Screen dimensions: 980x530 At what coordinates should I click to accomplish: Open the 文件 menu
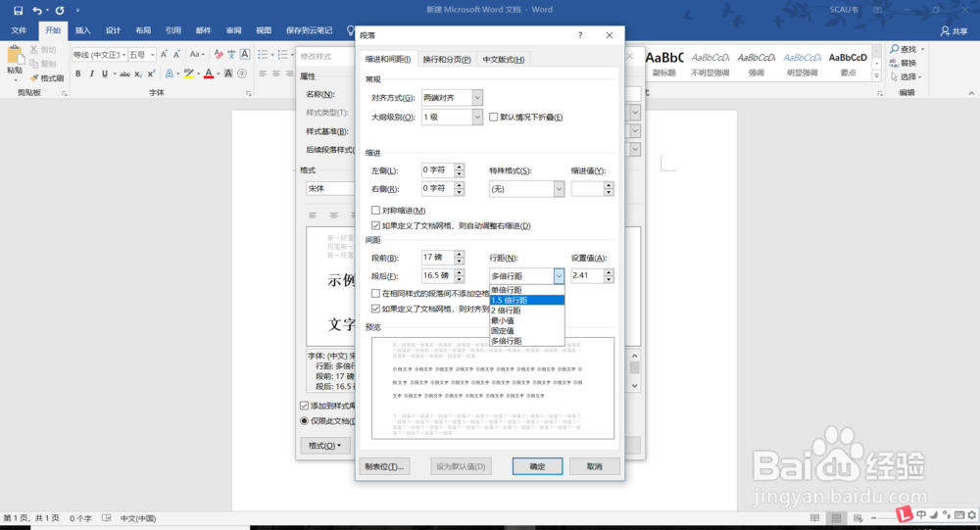pyautogui.click(x=19, y=30)
